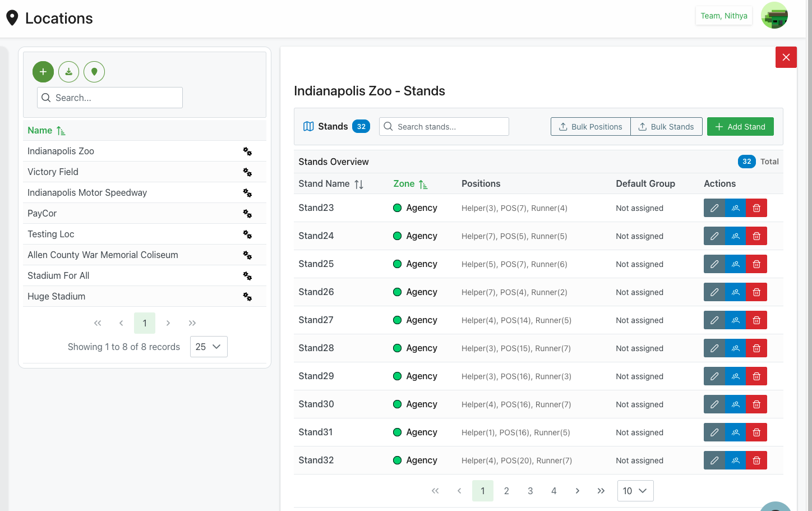This screenshot has width=812, height=511.
Task: Open settings gears for Huge Stadium
Action: pos(247,297)
